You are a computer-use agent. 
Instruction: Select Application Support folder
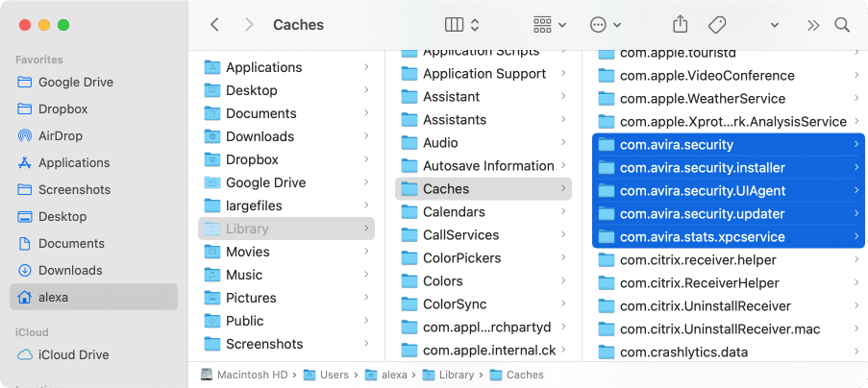point(484,74)
